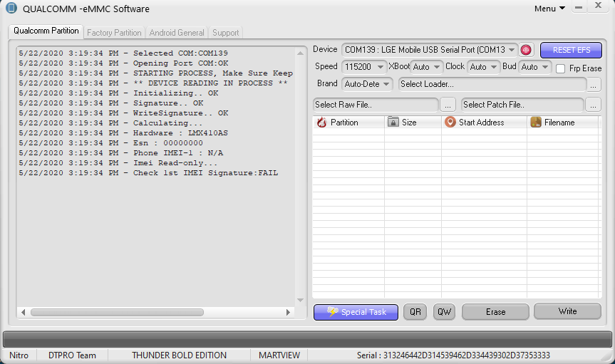This screenshot has width=615, height=364.
Task: Click the pin Start Address column icon
Action: coord(450,122)
